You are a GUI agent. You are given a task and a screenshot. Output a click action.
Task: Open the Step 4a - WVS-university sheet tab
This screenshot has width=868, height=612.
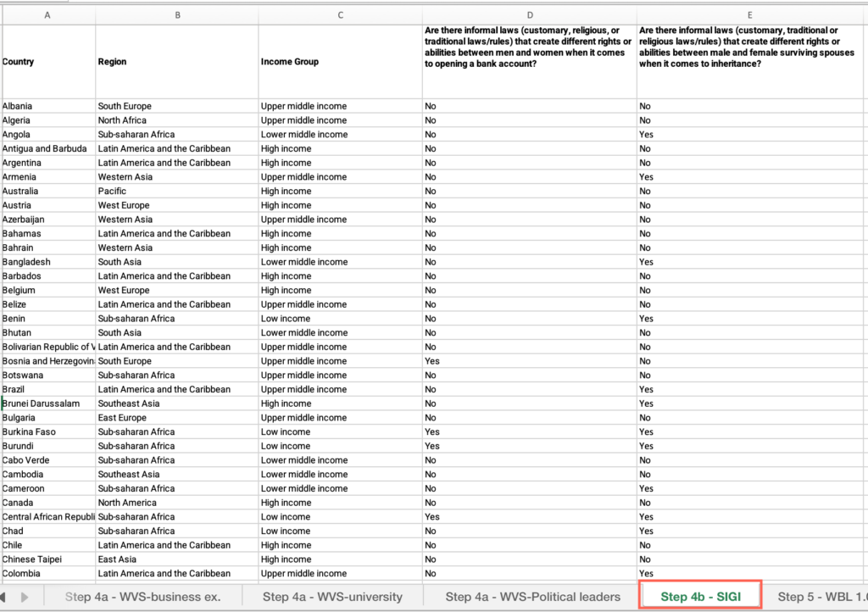pyautogui.click(x=332, y=597)
